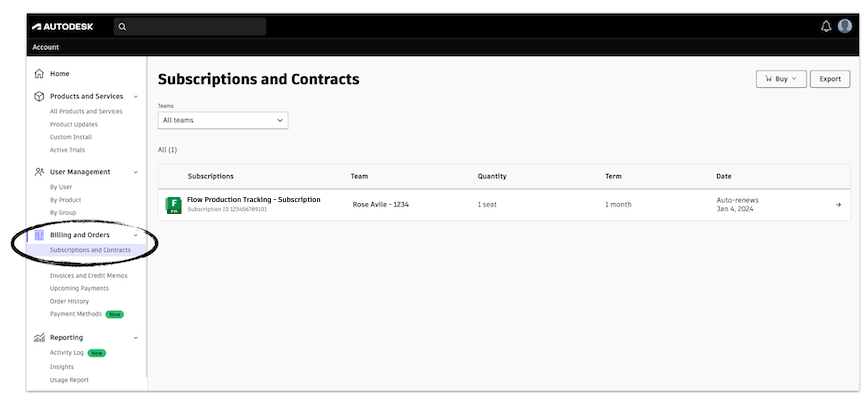The image size is (864, 408).
Task: Click the search magnifier icon
Action: pyautogui.click(x=123, y=27)
